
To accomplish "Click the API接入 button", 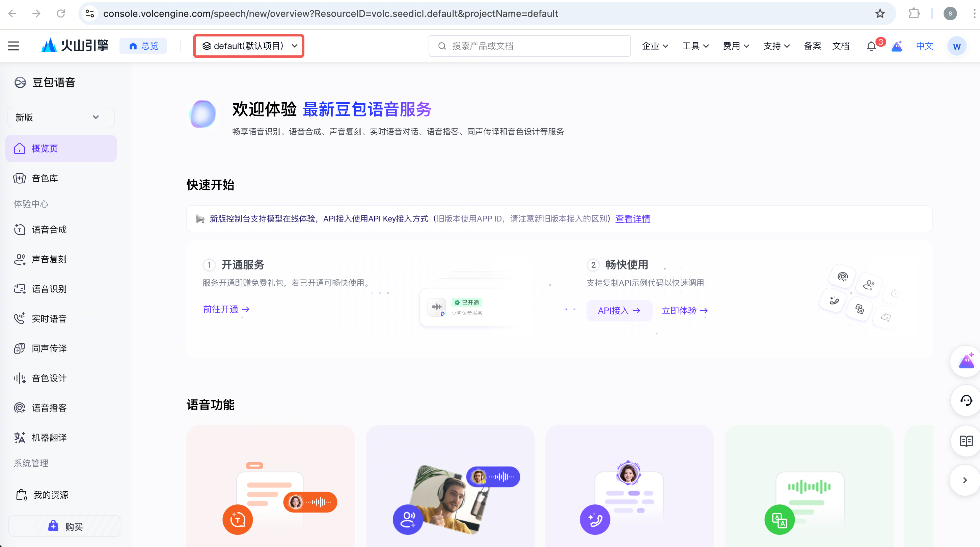I will tap(619, 311).
